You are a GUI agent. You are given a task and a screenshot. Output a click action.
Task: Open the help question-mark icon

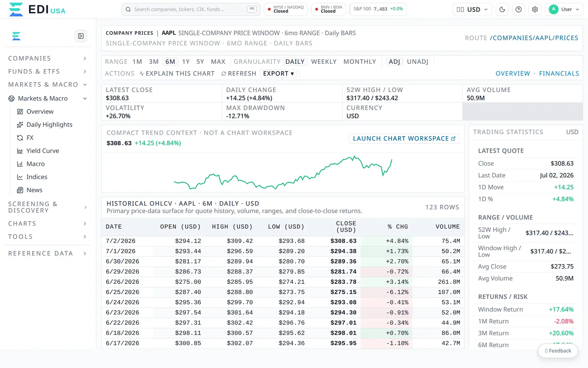tap(519, 9)
